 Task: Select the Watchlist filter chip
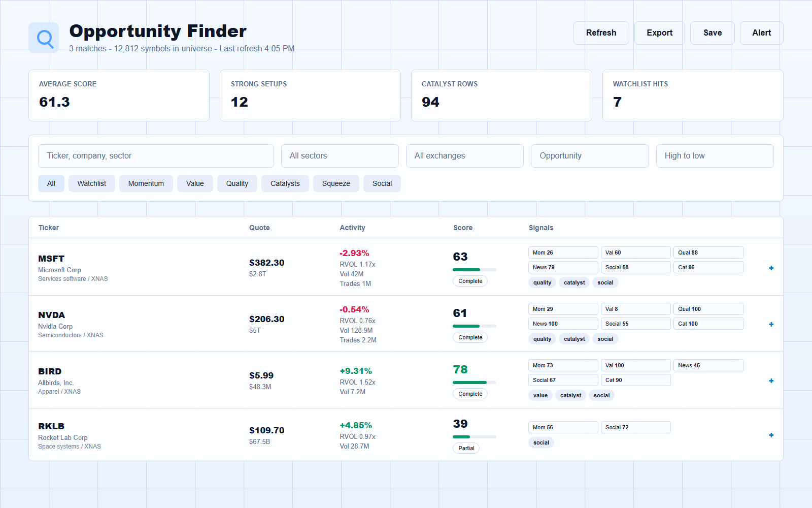click(x=92, y=183)
